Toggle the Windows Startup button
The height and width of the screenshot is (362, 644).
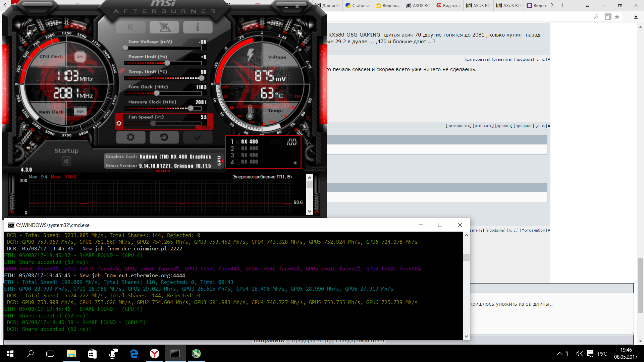66,162
